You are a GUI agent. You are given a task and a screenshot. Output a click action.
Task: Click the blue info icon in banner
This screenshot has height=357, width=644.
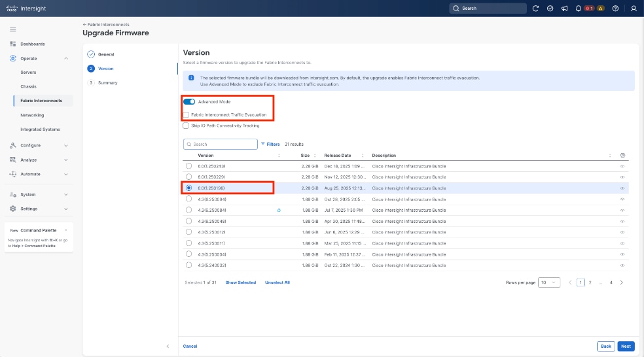[x=191, y=78]
